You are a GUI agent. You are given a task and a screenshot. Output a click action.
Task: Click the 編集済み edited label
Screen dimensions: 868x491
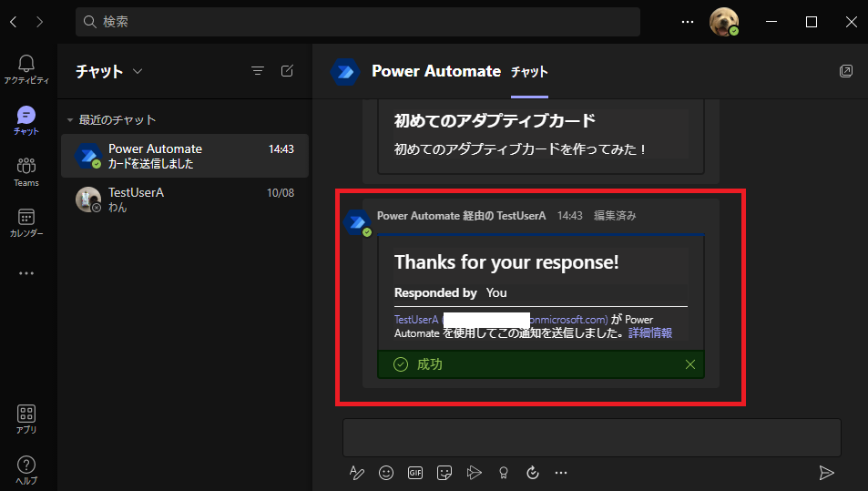pyautogui.click(x=615, y=215)
